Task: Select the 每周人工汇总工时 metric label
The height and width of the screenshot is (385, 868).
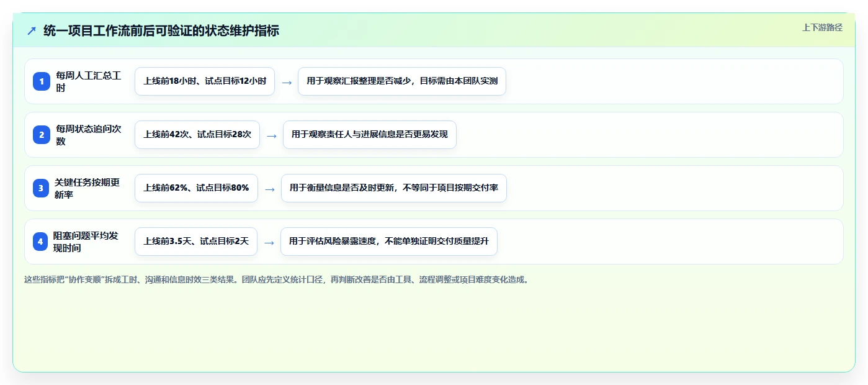Action: coord(88,81)
